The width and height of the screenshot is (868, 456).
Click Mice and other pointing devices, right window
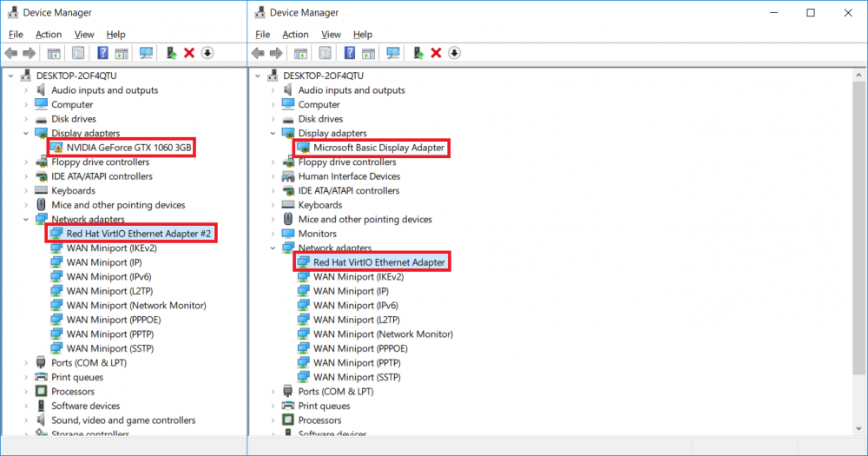tap(365, 220)
